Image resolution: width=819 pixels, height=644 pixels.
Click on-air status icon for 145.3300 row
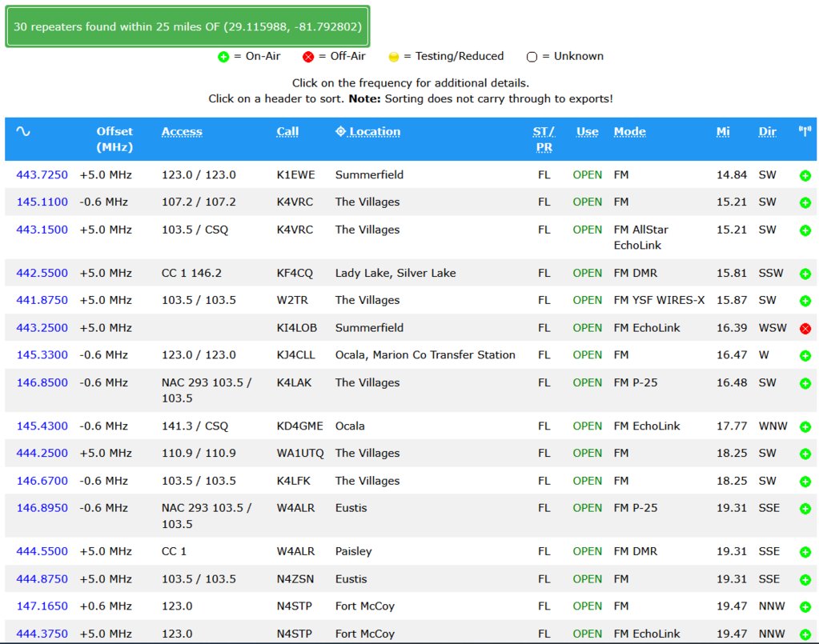(x=805, y=356)
